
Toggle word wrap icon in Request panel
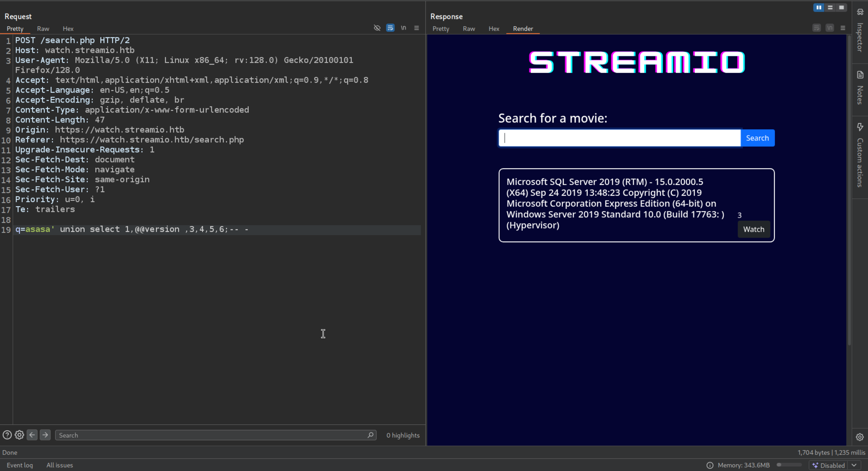[x=390, y=28]
